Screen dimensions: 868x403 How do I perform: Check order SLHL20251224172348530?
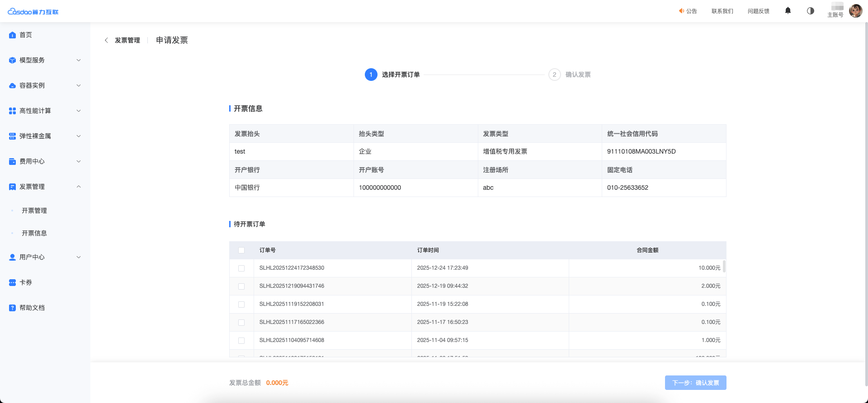click(x=241, y=268)
